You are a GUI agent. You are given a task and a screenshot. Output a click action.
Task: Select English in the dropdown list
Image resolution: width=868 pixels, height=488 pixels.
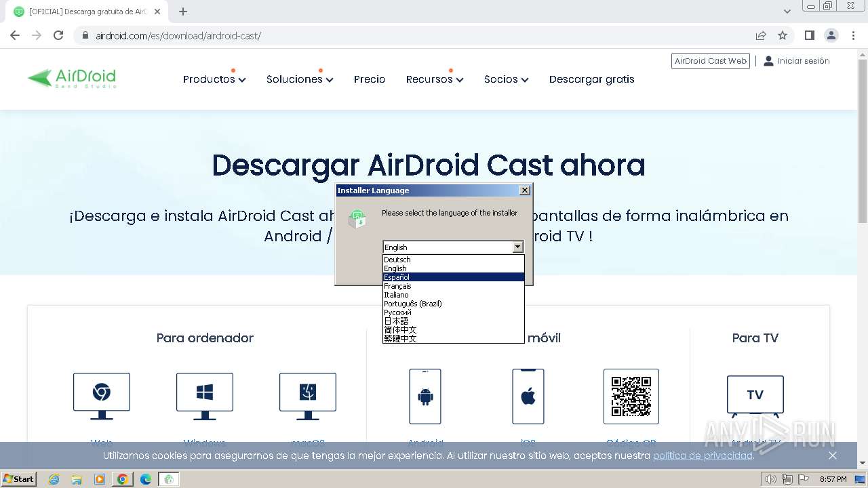(454, 268)
